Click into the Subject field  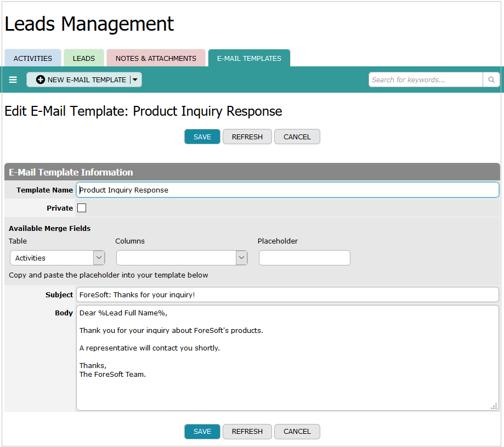tap(287, 295)
